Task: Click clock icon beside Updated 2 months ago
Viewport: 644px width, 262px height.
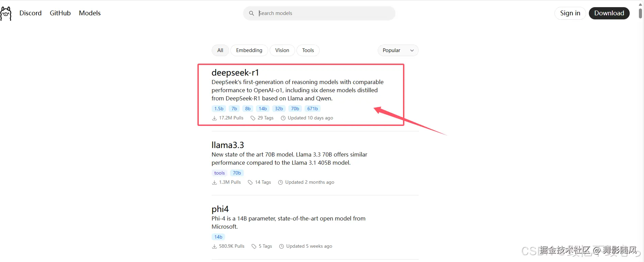Action: coord(280,182)
